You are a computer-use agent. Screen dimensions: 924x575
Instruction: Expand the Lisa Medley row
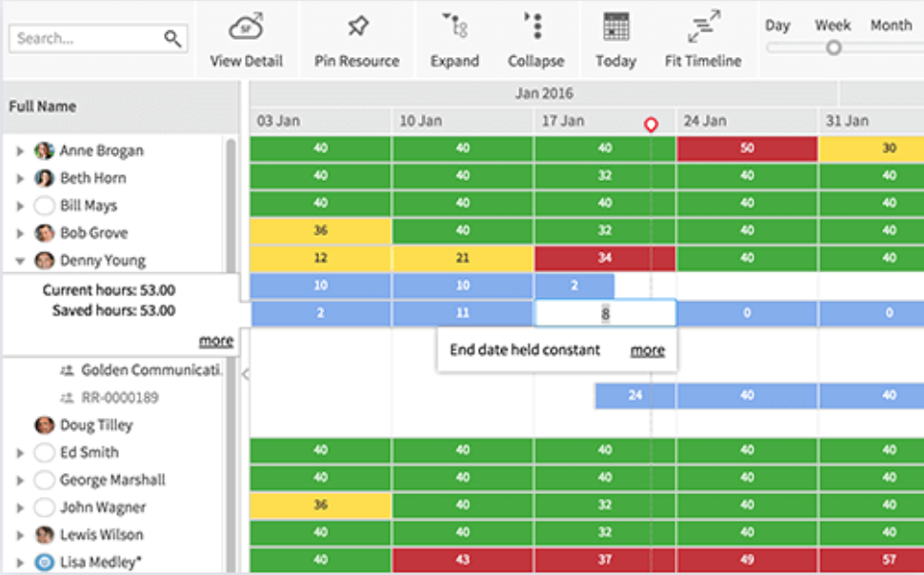20,563
